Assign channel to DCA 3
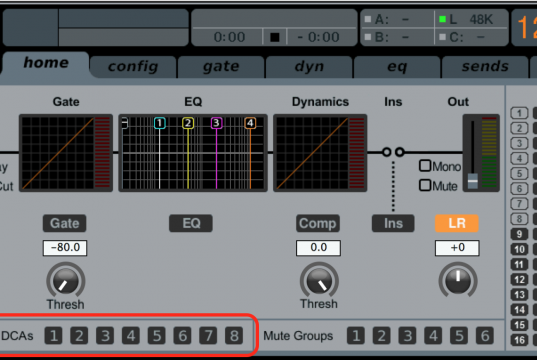Viewport: 537px width, 360px height. [105, 336]
